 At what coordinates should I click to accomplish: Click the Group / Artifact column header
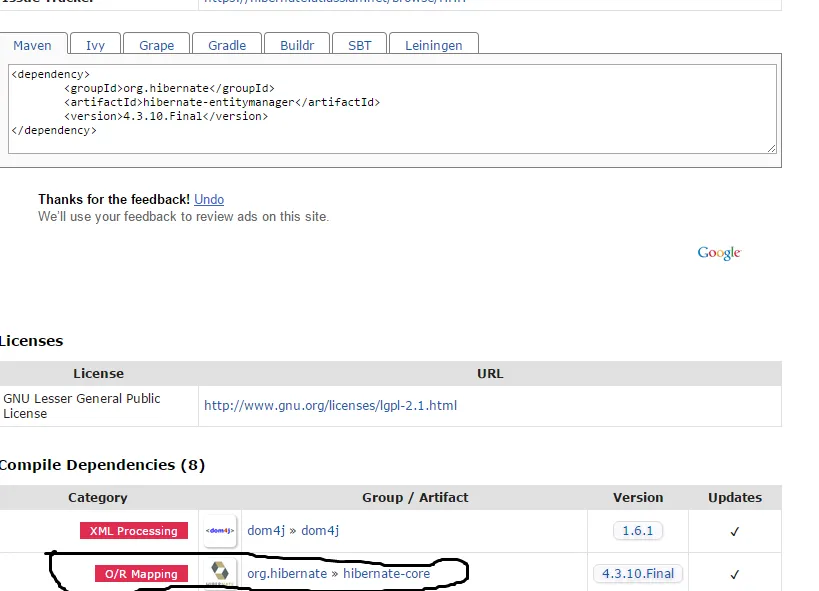coord(415,497)
